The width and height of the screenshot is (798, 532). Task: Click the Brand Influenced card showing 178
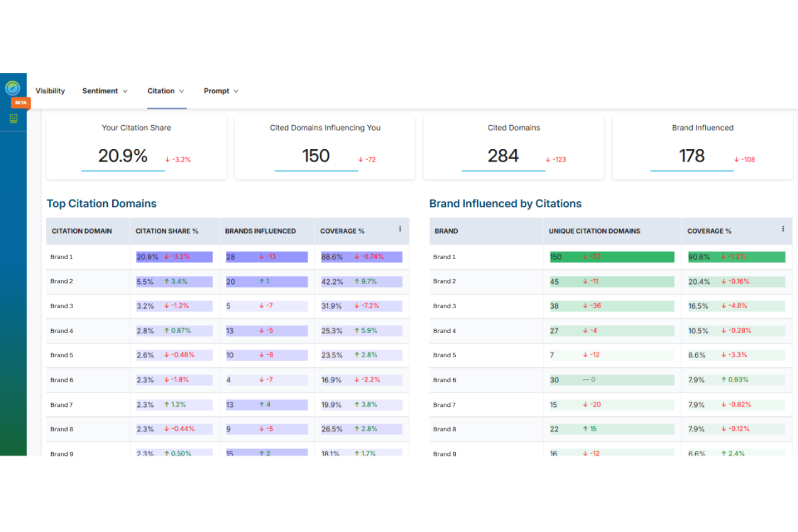coord(702,147)
